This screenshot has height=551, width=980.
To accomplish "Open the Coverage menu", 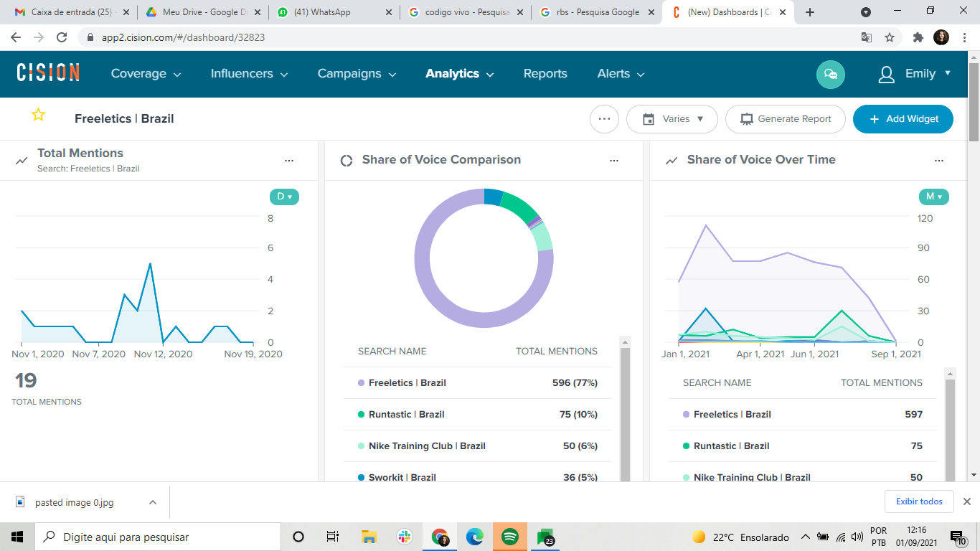I will pyautogui.click(x=146, y=74).
